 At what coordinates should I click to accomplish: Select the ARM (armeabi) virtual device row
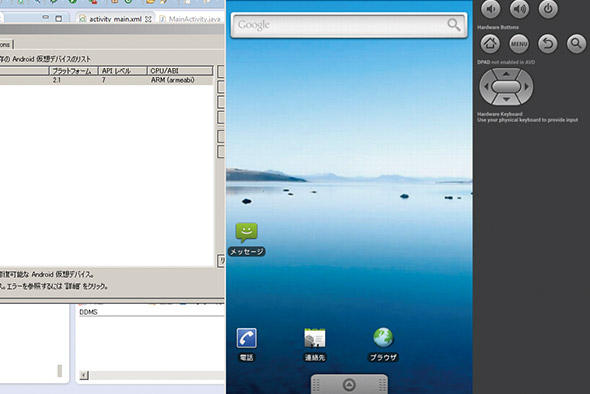point(106,80)
